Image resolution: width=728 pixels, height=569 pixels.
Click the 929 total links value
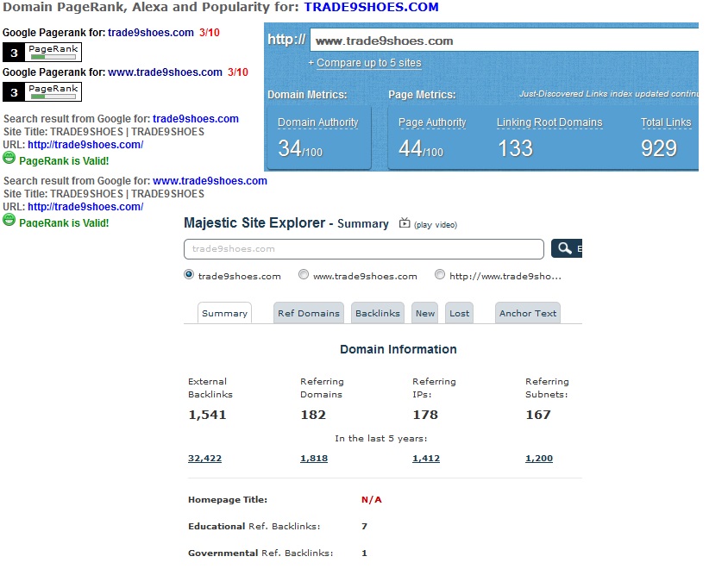tap(659, 148)
